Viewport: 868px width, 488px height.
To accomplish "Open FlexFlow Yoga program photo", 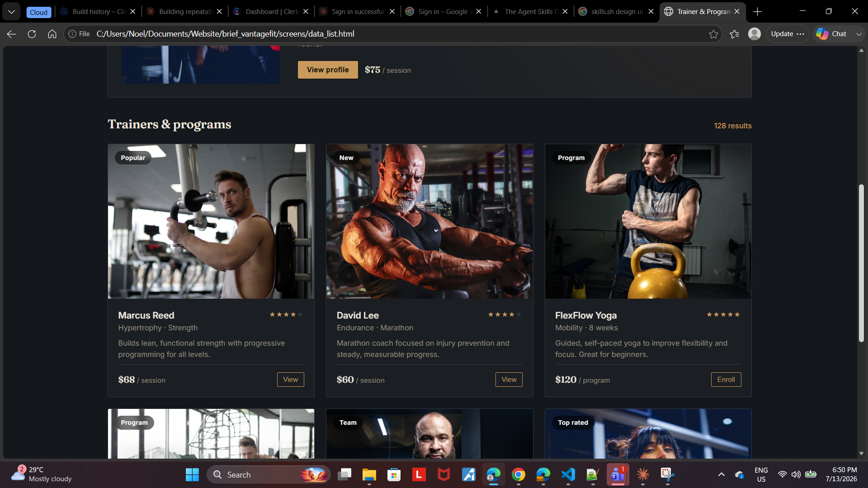I will (x=648, y=221).
